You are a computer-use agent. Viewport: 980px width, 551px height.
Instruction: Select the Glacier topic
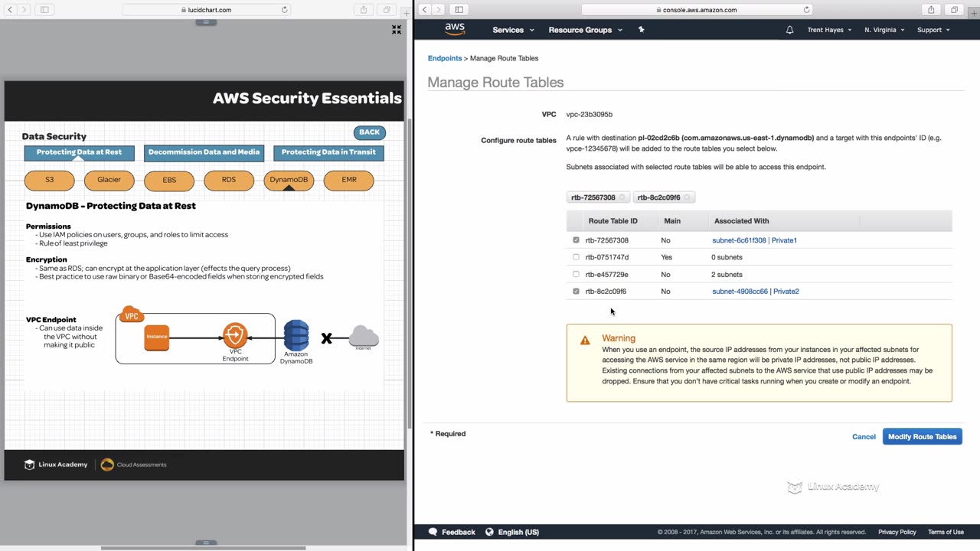point(109,180)
